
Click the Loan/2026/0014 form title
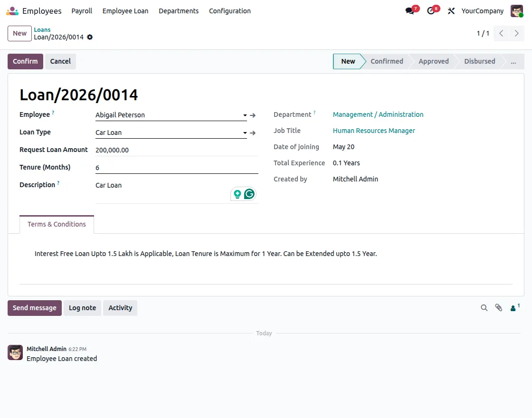pyautogui.click(x=79, y=95)
